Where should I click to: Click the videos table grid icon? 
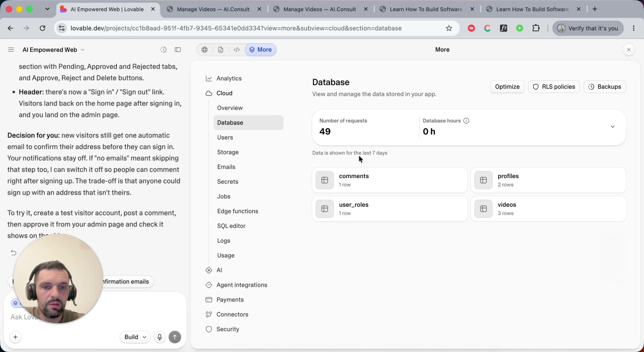[483, 209]
